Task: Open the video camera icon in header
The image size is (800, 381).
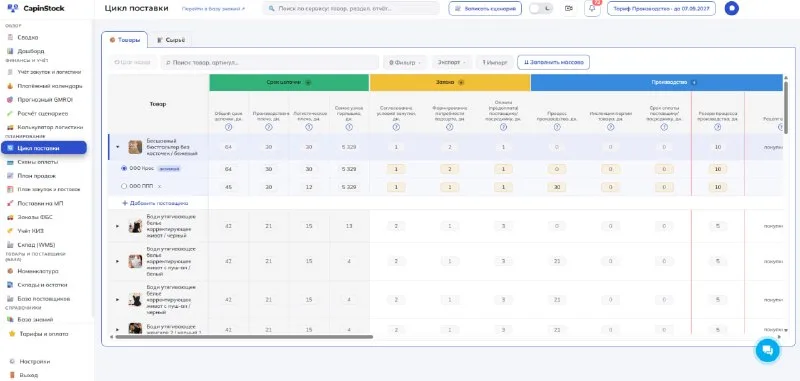Action: click(569, 9)
